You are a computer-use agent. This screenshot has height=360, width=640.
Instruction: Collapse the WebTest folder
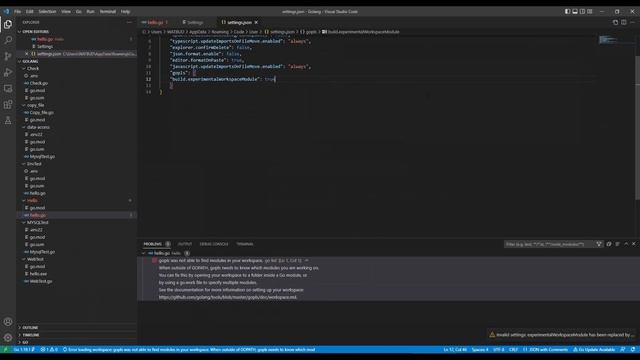click(24, 259)
